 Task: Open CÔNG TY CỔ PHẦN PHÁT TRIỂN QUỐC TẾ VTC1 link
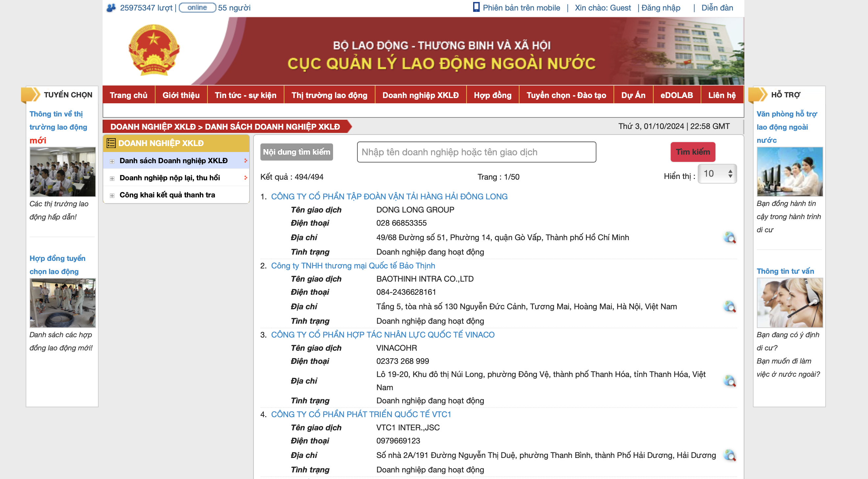361,414
